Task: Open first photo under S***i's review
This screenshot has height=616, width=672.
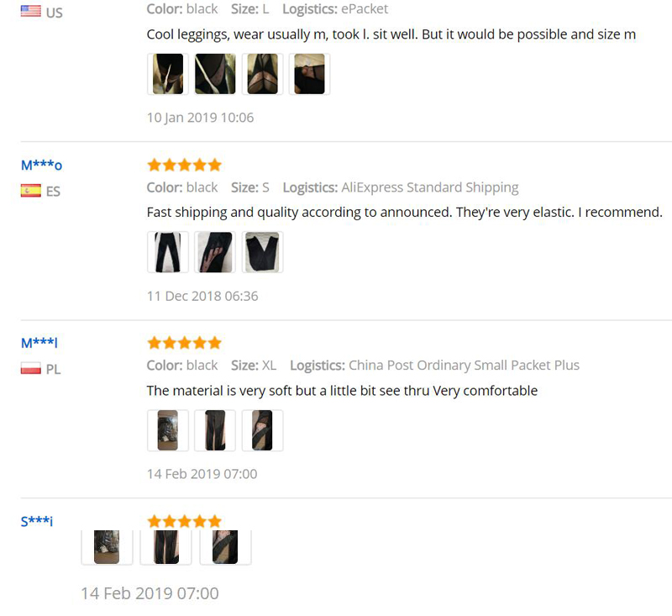Action: click(107, 546)
